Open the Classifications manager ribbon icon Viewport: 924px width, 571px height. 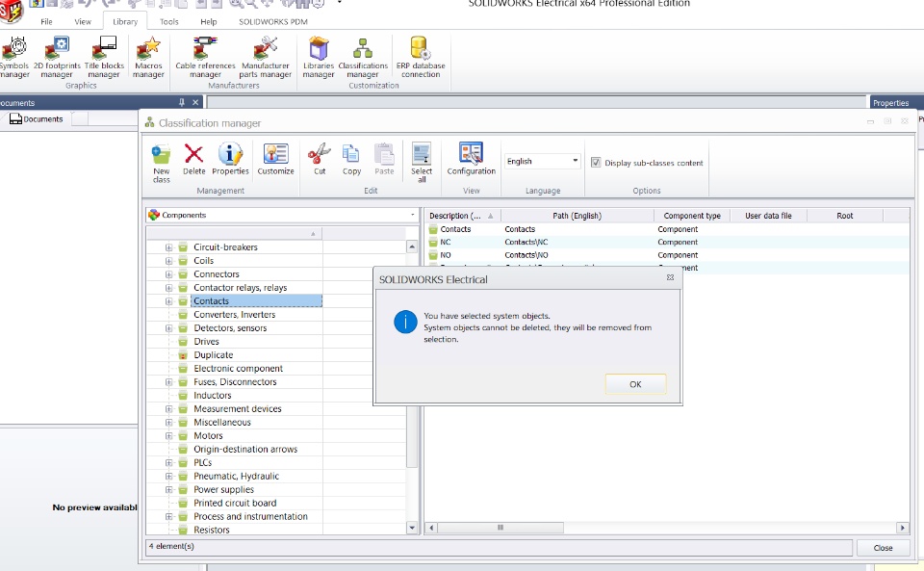[x=363, y=57]
